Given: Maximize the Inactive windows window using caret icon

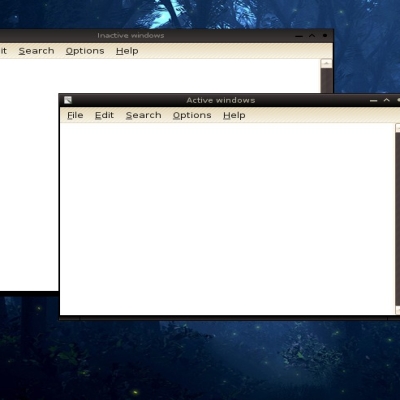Looking at the screenshot, I should coord(312,35).
